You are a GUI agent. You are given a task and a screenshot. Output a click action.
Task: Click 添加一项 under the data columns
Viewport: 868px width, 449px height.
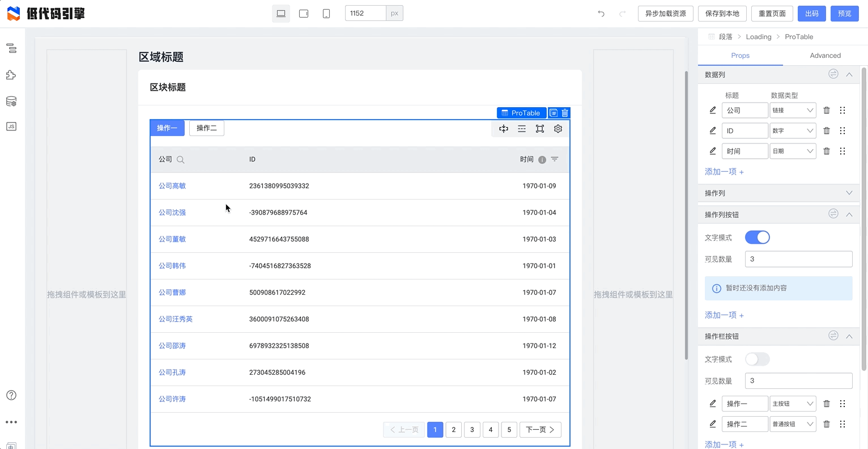(724, 172)
